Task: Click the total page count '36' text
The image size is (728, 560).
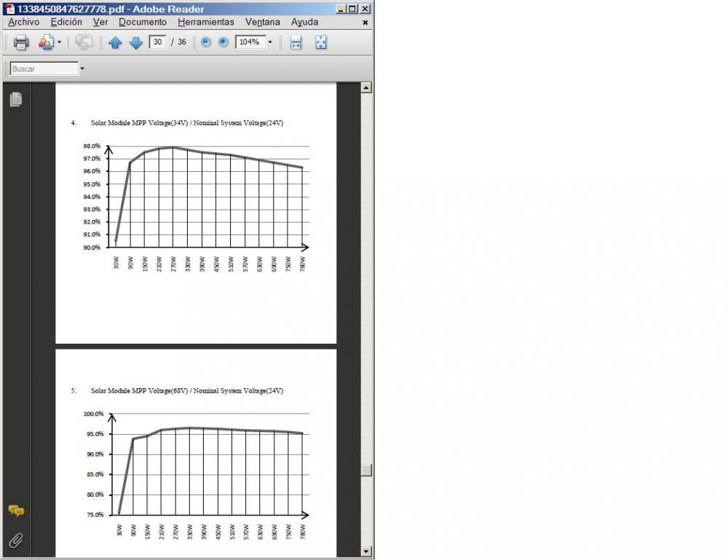Action: pyautogui.click(x=181, y=42)
